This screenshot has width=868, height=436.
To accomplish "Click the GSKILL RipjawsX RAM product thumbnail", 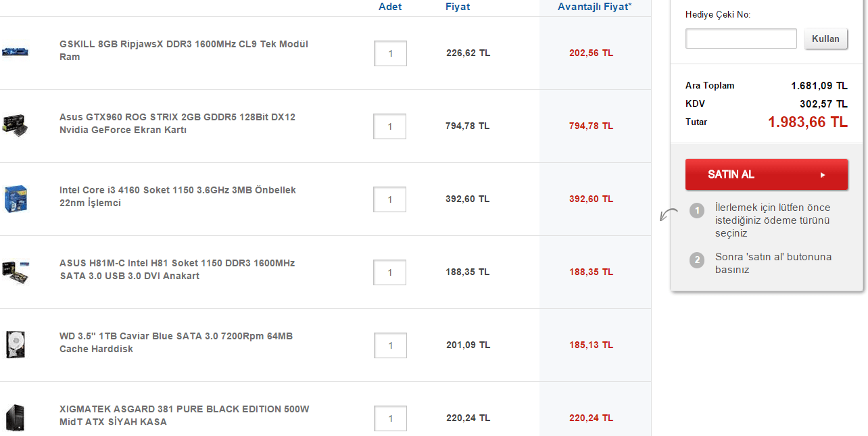I will [14, 51].
